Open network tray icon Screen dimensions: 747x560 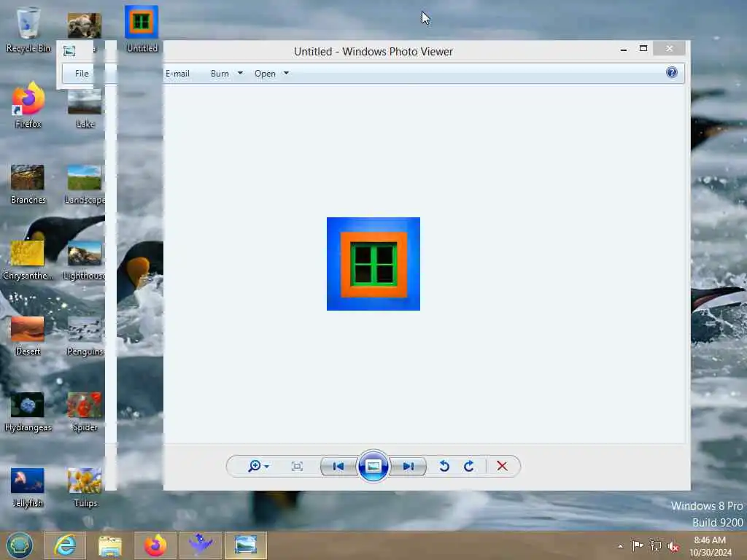tap(656, 545)
